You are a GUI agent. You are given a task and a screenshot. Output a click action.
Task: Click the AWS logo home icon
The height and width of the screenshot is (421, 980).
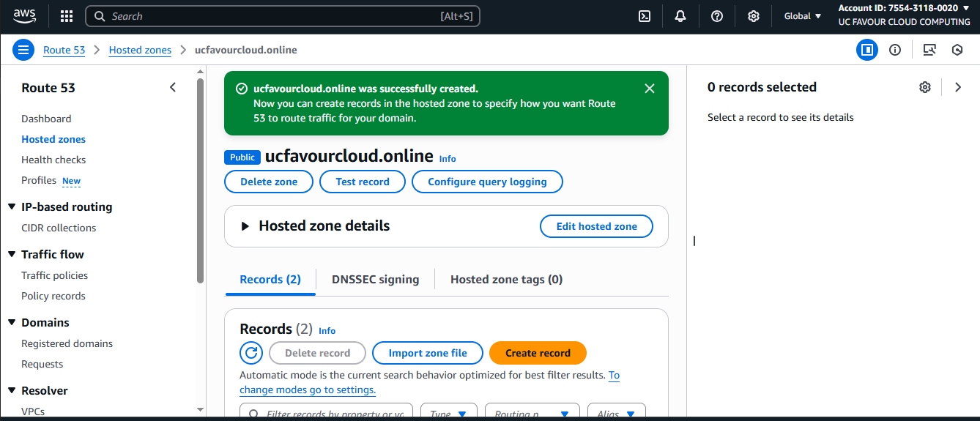click(x=24, y=16)
